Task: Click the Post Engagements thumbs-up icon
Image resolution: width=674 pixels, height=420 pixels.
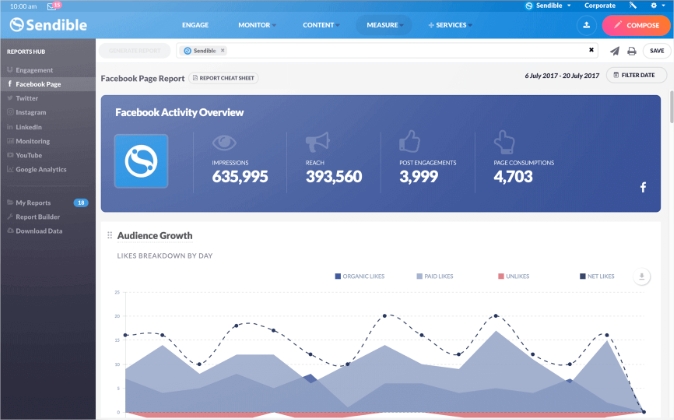Action: [410, 141]
